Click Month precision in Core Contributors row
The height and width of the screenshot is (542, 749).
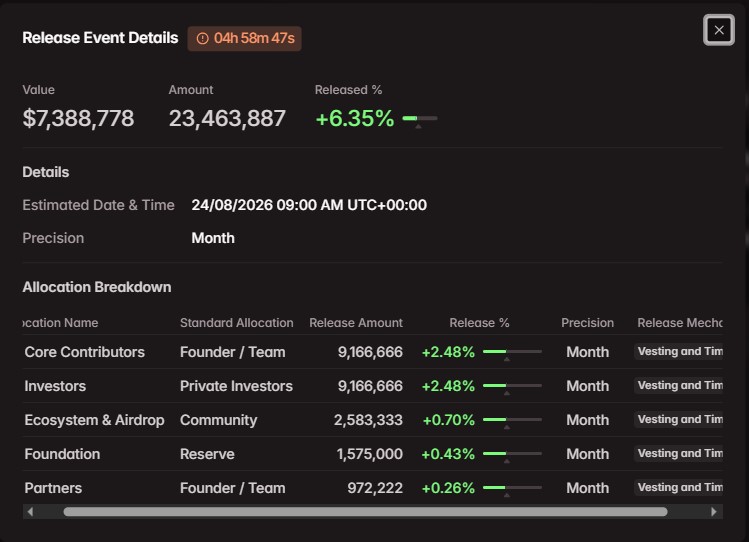pyautogui.click(x=588, y=352)
